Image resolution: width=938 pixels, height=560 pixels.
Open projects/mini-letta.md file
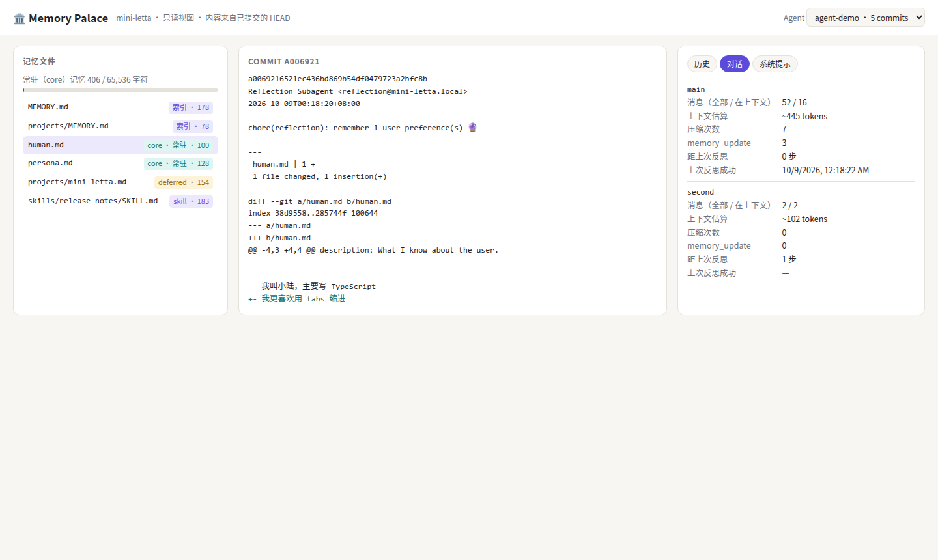(x=121, y=182)
